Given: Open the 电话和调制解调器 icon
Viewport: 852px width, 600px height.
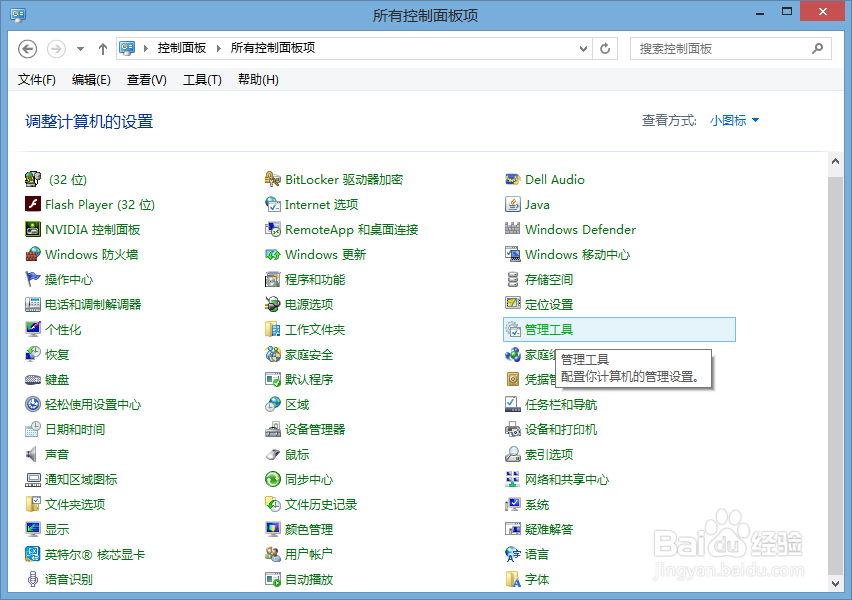Looking at the screenshot, I should click(33, 304).
